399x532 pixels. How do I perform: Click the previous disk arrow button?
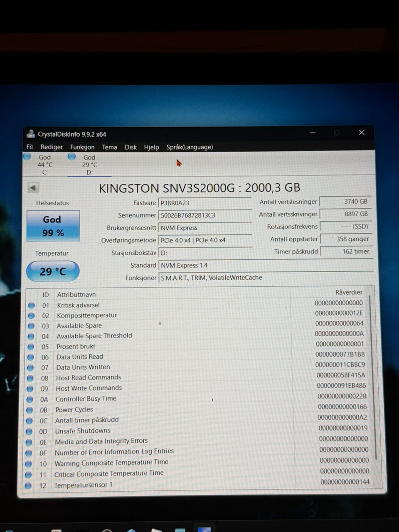tap(33, 187)
